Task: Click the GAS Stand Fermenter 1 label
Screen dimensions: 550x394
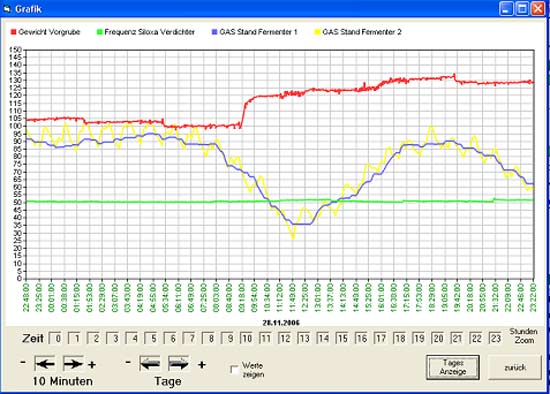Action: 259,32
